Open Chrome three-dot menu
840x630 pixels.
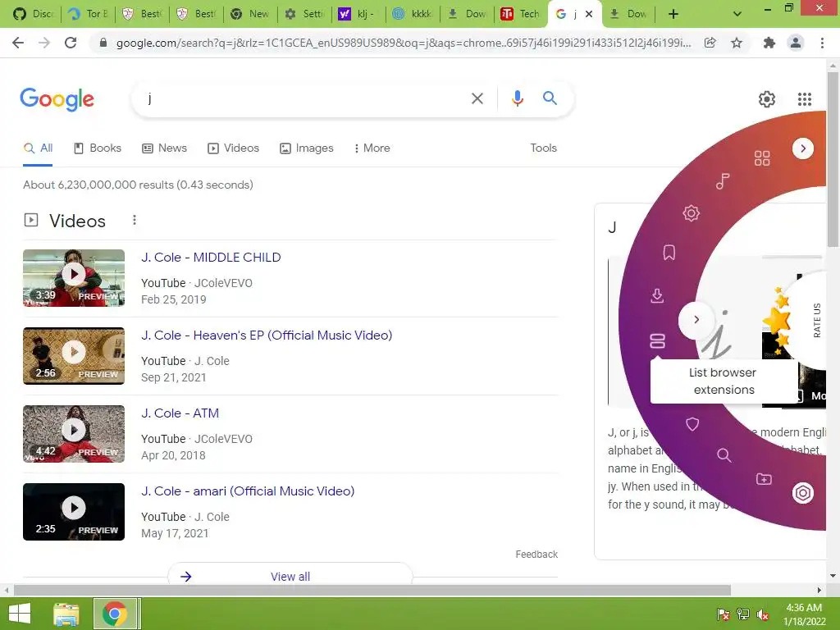click(x=822, y=43)
